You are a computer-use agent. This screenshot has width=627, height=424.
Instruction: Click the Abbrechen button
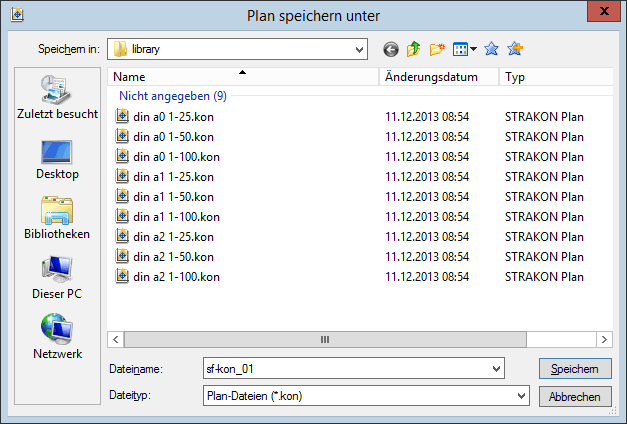pos(575,397)
